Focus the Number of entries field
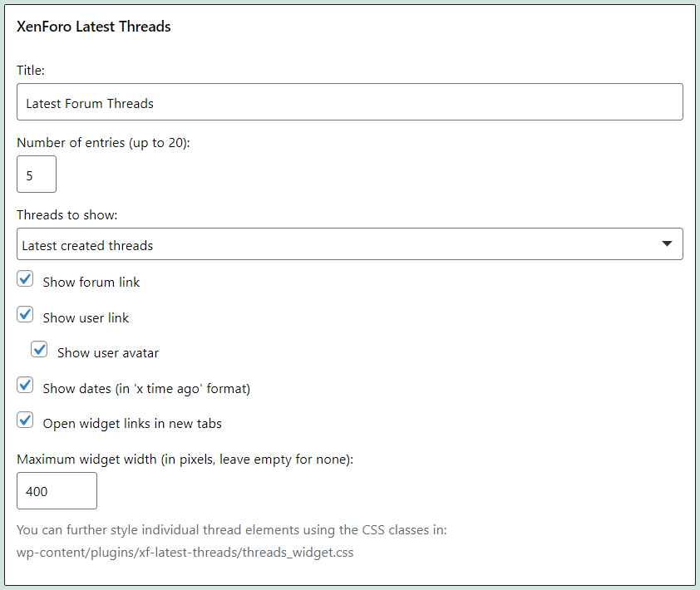Viewport: 700px width, 590px height. [37, 175]
